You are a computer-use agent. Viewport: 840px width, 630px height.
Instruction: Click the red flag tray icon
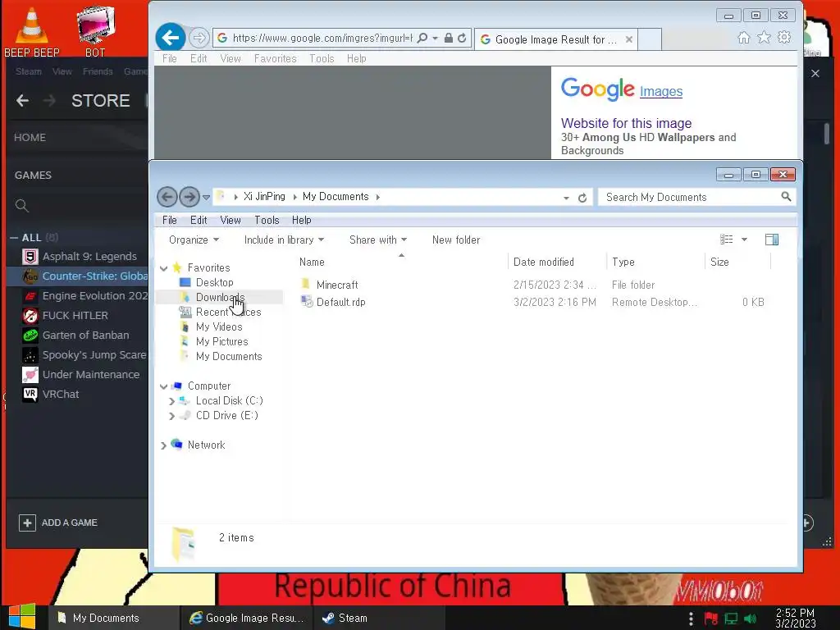pyautogui.click(x=711, y=619)
